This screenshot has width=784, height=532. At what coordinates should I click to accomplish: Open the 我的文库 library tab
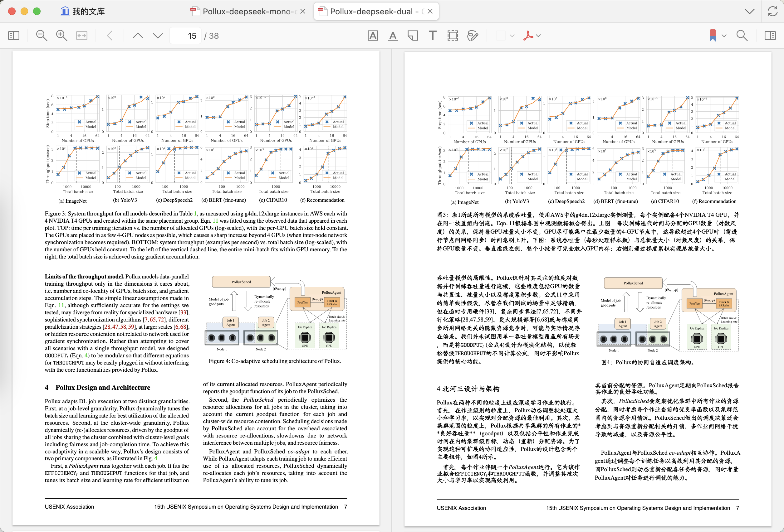coord(82,11)
